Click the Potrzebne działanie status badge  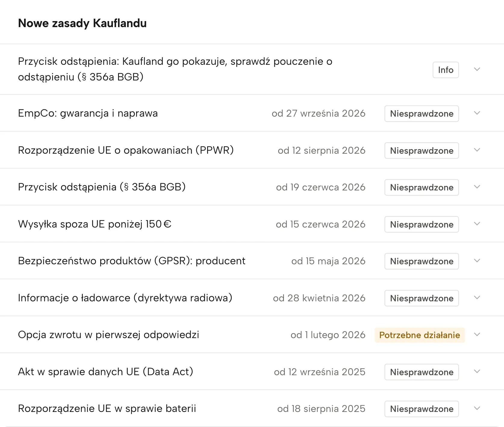pos(420,335)
